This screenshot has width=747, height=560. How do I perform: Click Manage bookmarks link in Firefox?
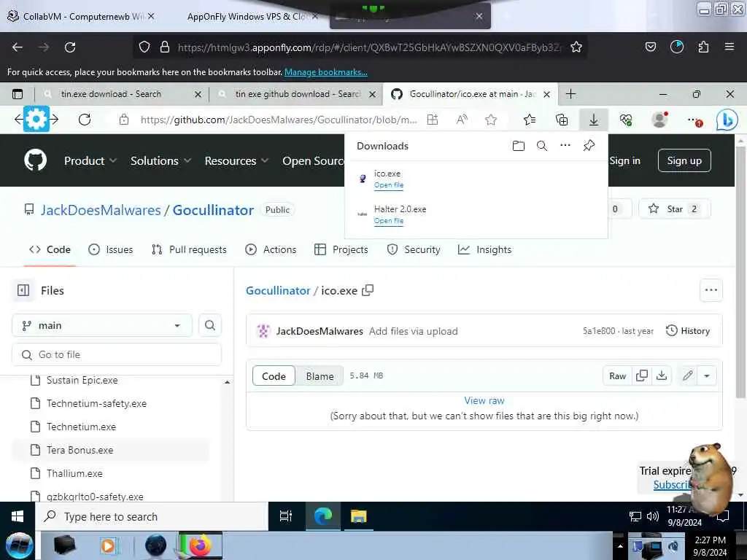[x=326, y=72]
